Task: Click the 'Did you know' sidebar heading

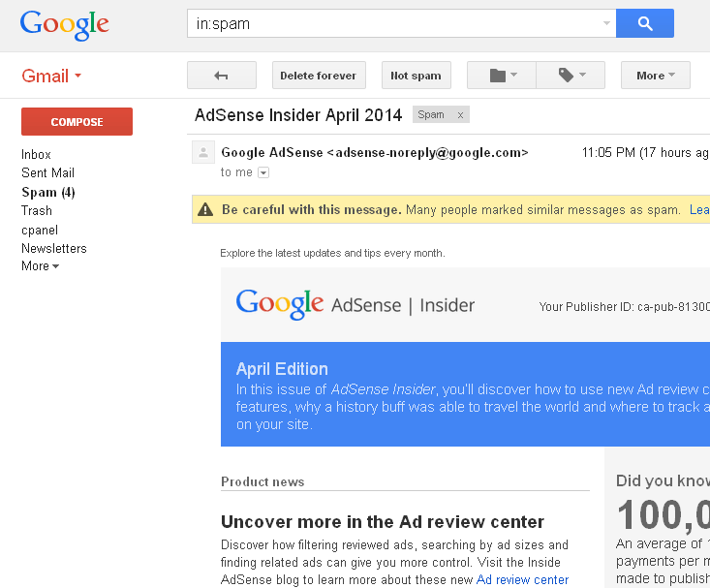Action: pos(663,480)
